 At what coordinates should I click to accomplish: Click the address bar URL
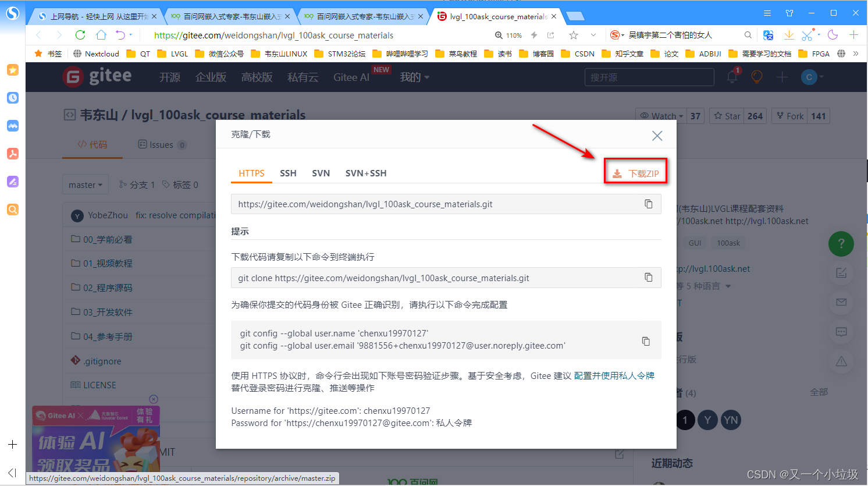(273, 36)
